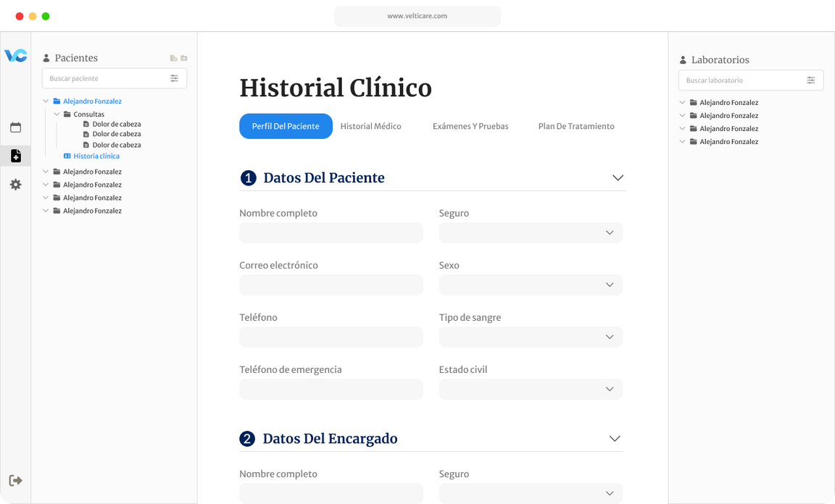The width and height of the screenshot is (835, 504).
Task: Select the medical record file icon in sidebar
Action: 15,156
